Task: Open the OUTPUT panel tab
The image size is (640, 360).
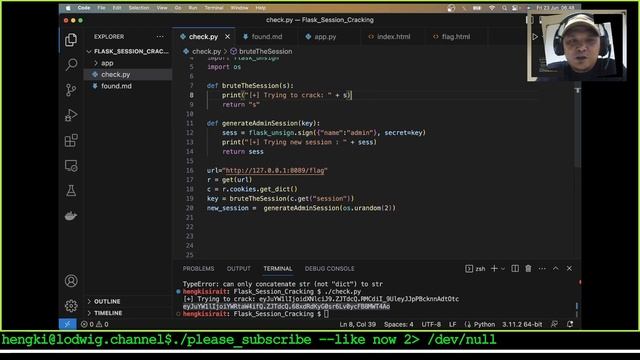Action: point(239,269)
